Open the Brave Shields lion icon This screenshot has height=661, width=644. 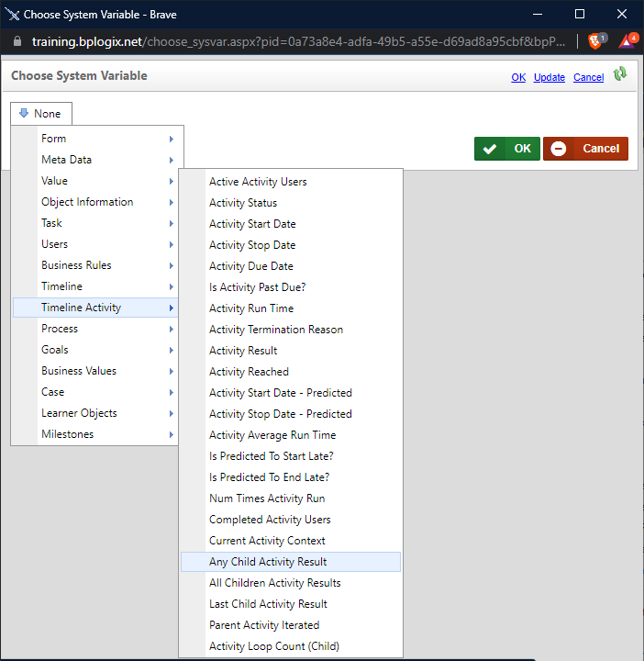(594, 41)
